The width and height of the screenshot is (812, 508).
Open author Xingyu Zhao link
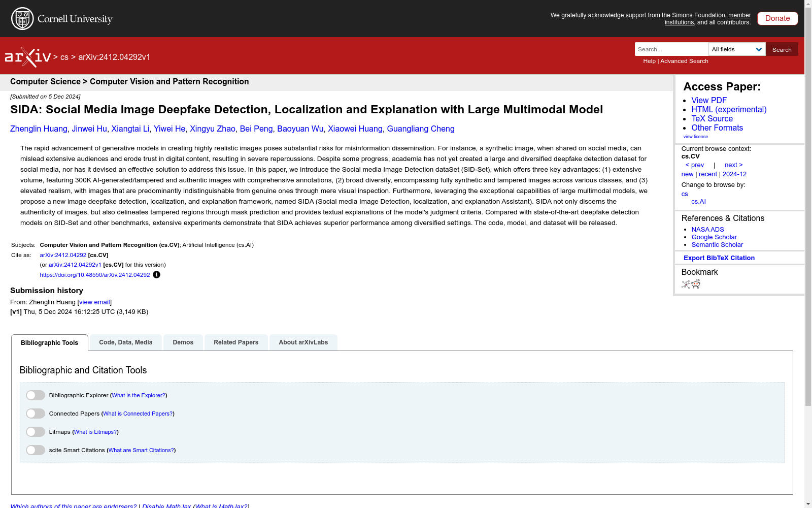click(213, 129)
